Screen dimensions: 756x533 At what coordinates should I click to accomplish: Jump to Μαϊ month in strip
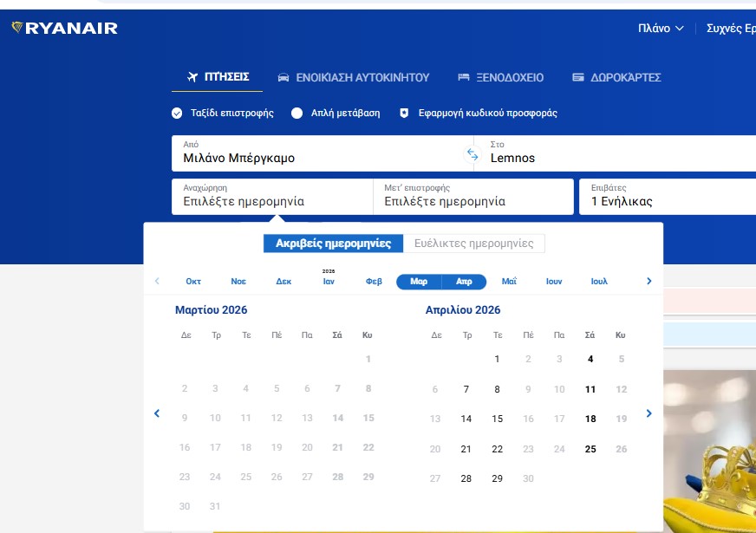[510, 282]
